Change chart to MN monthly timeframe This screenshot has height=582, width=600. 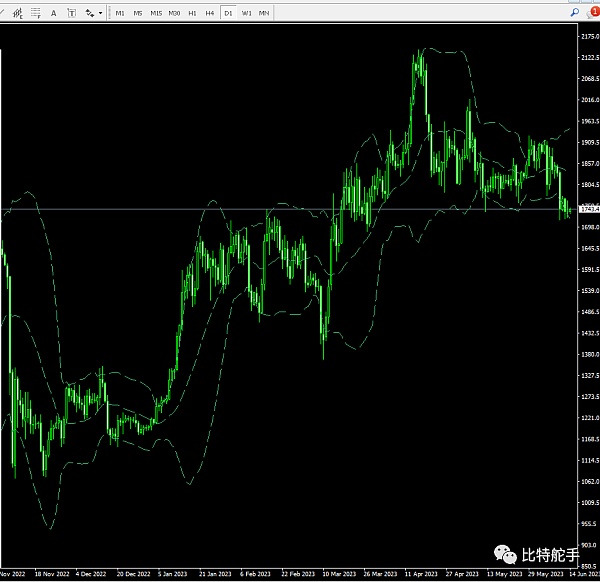(x=264, y=13)
